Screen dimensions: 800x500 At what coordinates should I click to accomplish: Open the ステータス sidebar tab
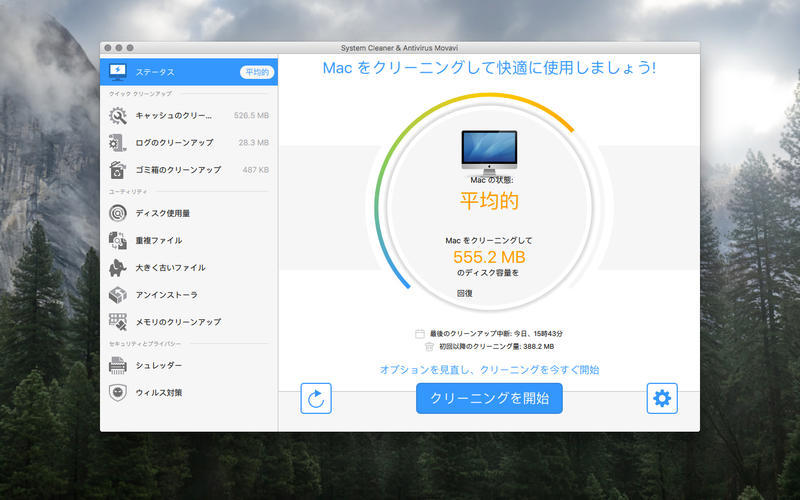point(189,72)
